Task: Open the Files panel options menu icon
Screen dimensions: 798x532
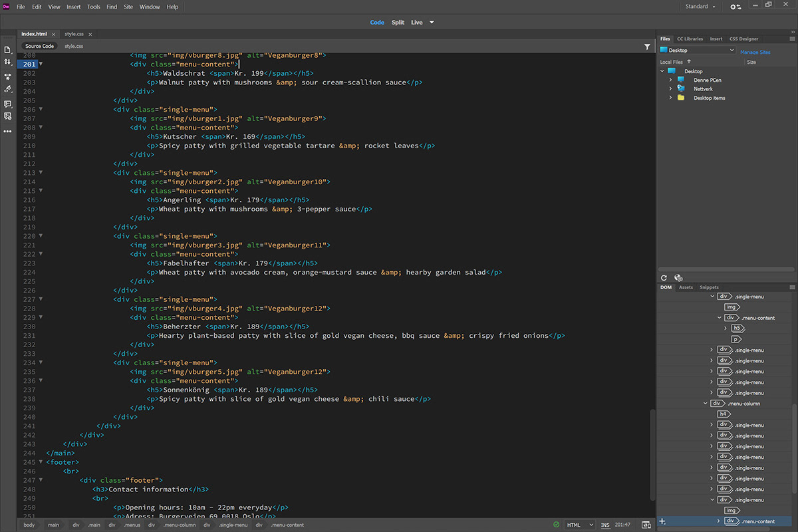Action: (x=792, y=39)
